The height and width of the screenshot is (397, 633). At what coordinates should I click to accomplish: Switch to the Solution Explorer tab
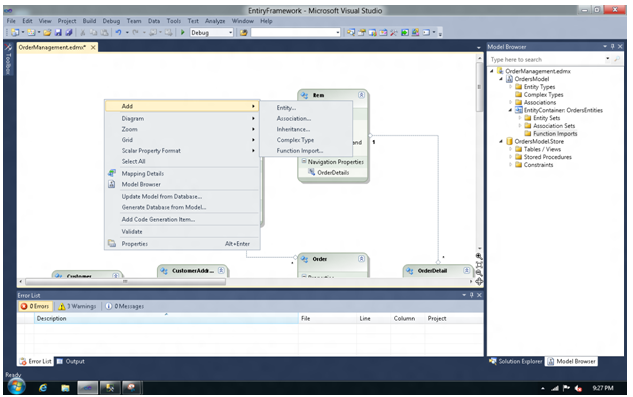516,361
